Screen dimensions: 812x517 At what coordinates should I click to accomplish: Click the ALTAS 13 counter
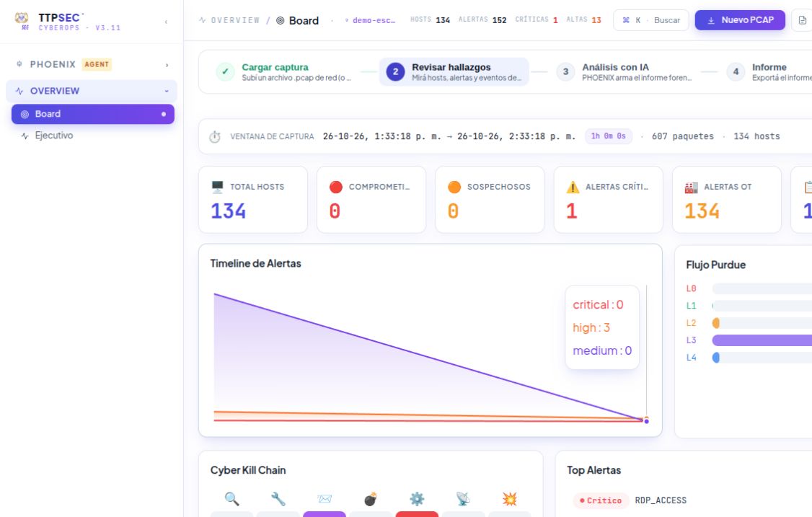(583, 19)
